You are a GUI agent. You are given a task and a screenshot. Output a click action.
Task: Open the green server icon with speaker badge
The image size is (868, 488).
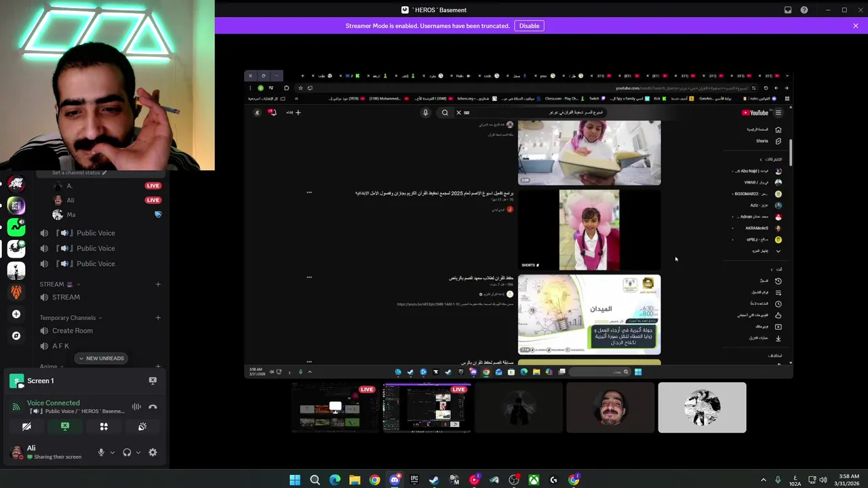[x=16, y=228]
